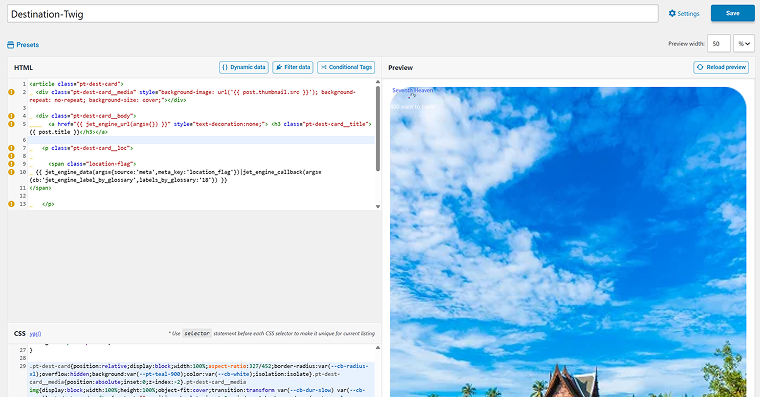Click the location-flag span on line 9
Viewport: 760px width, 397px height.
pyautogui.click(x=92, y=164)
